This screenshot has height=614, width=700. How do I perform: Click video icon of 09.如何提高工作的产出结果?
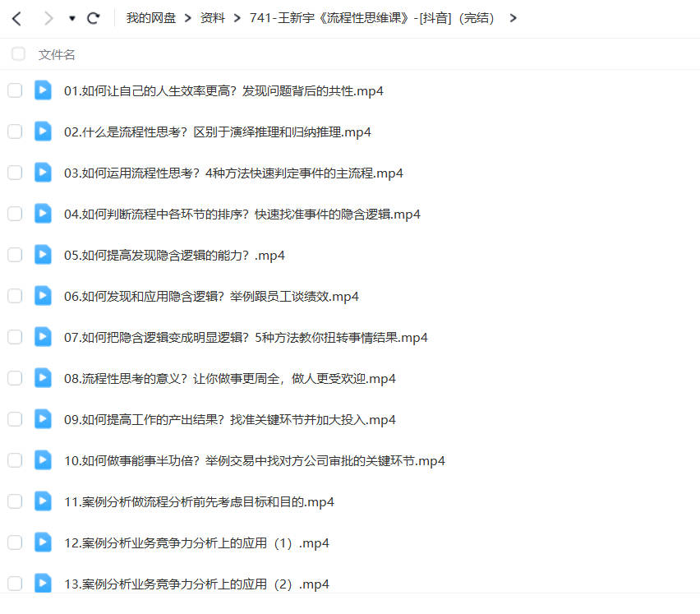pos(43,419)
